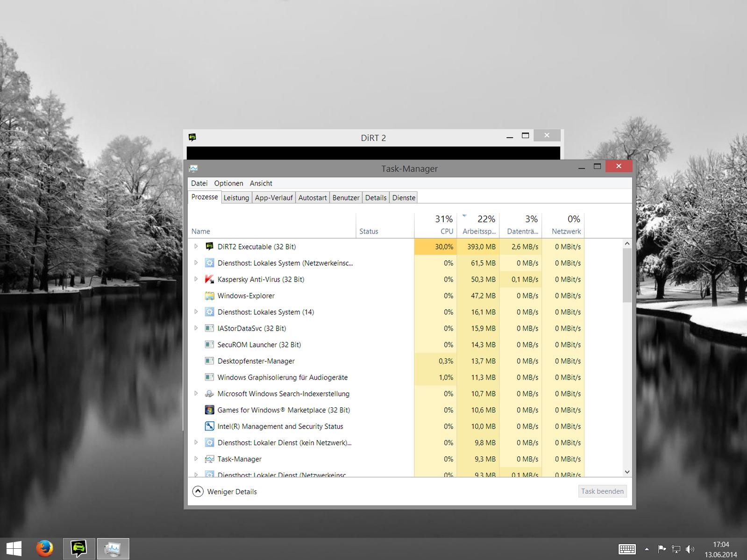747x560 pixels.
Task: Switch to the Details tab
Action: [376, 198]
